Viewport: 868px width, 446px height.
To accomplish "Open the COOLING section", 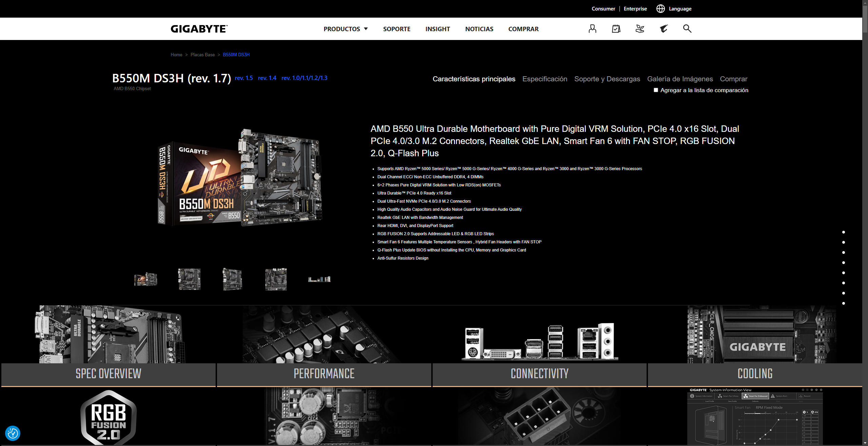I will click(x=755, y=374).
